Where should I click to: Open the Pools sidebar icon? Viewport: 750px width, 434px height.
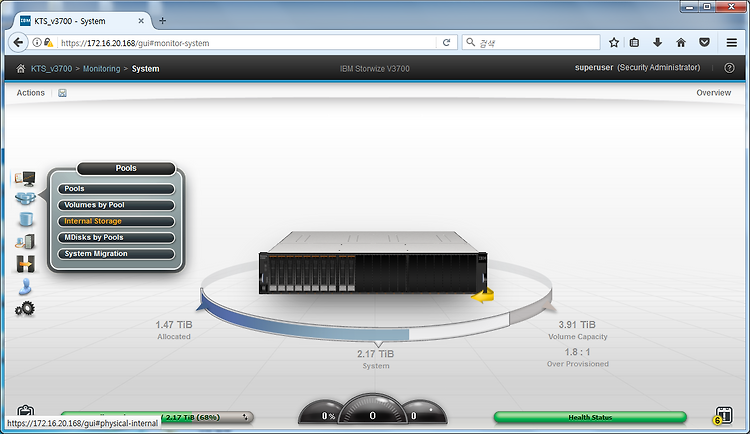[25, 198]
